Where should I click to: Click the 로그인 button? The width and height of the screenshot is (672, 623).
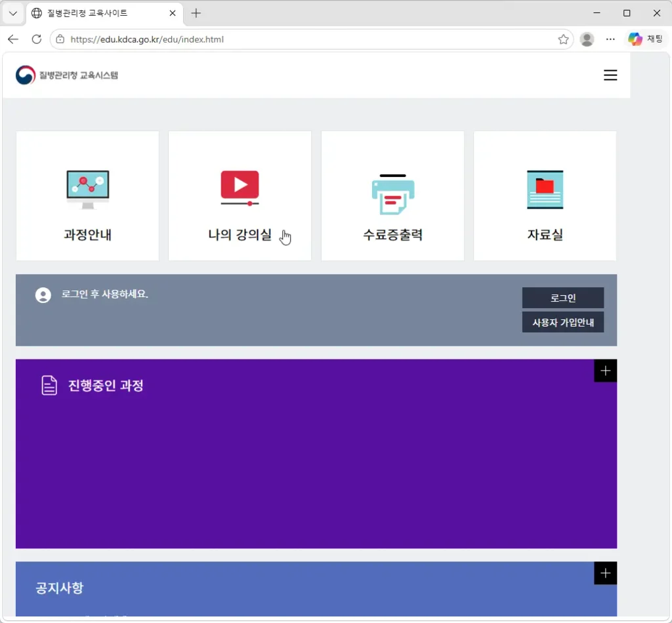562,298
